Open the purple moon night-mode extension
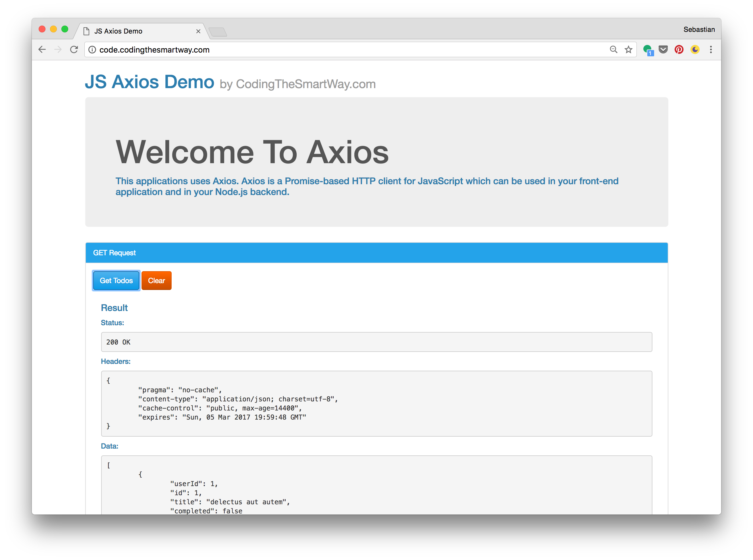This screenshot has width=753, height=560. click(x=695, y=49)
